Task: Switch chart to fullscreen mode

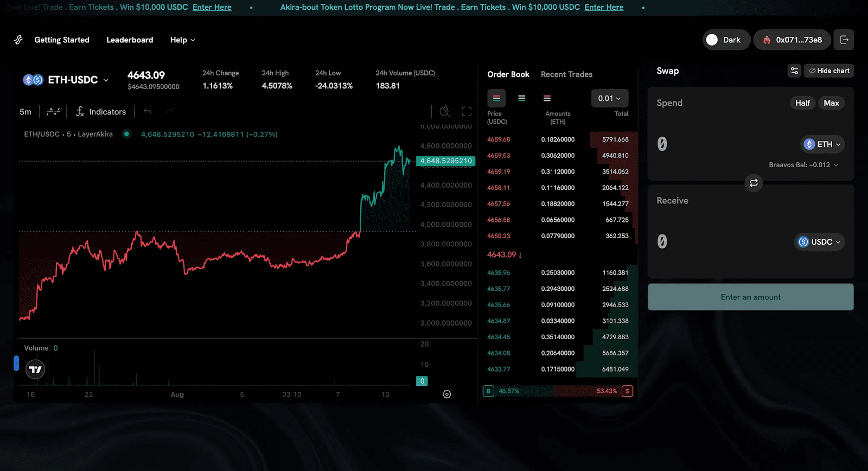Action: (467, 111)
